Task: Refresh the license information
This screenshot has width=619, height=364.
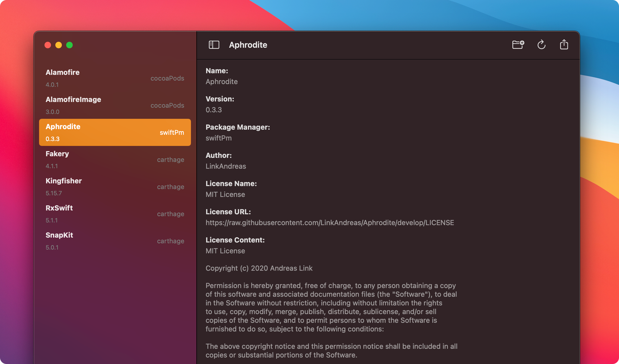Action: (541, 44)
